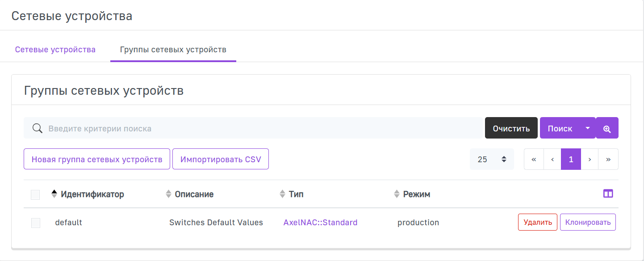Select the Группы сетевых устройств tab
This screenshot has width=644, height=261.
point(173,50)
